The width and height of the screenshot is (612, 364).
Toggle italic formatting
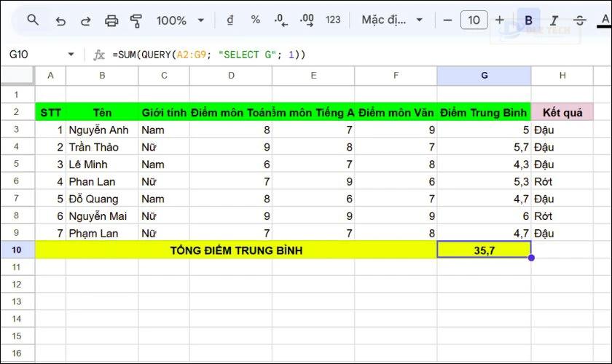(x=554, y=20)
